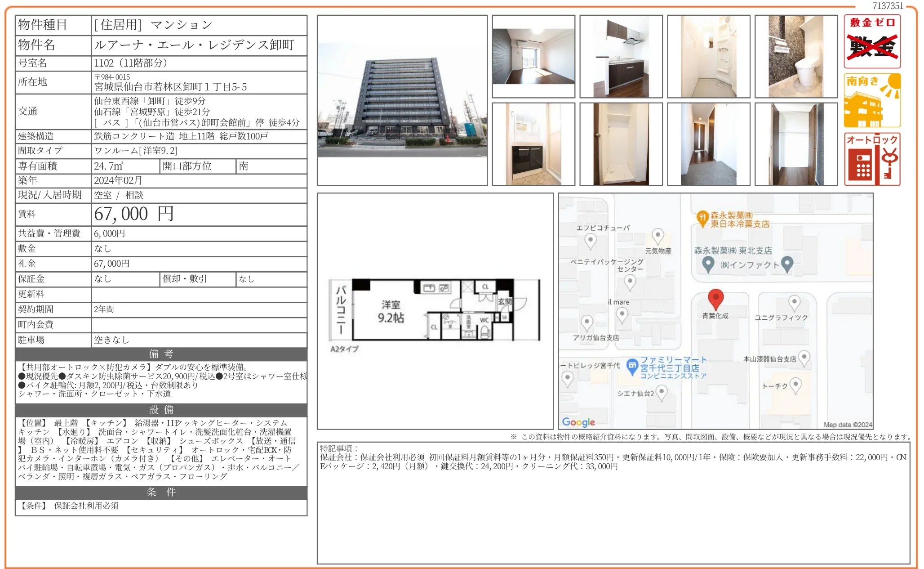Click the 森永製菓 東日本冷菓支店 orange restaurant marker
The image size is (924, 569).
point(702,219)
